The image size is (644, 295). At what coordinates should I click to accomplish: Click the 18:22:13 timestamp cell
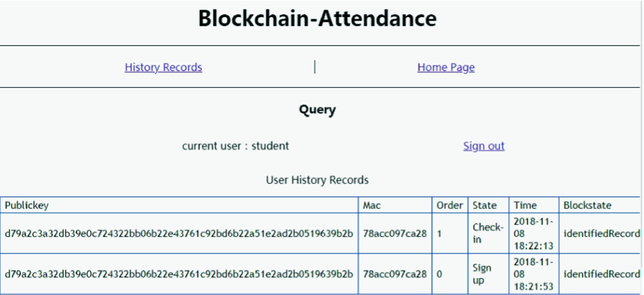533,233
